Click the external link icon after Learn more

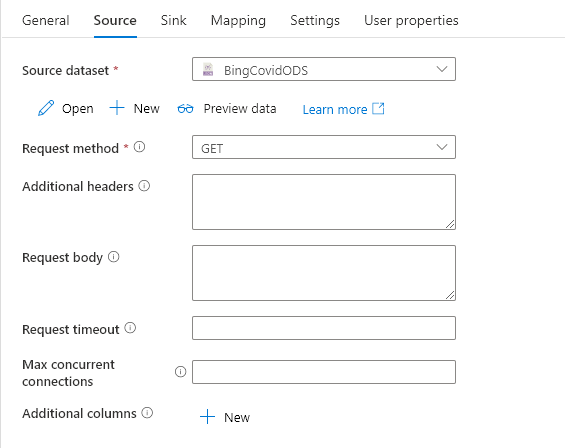378,108
